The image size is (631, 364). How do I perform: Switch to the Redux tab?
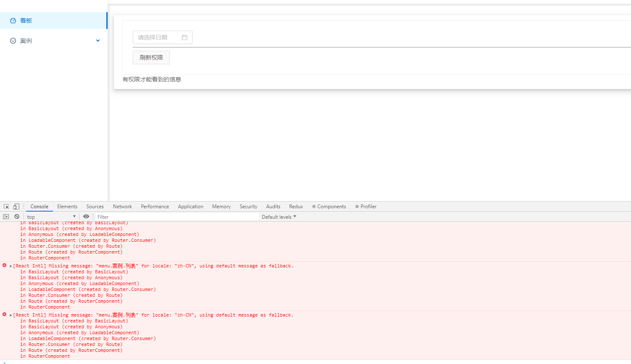pyautogui.click(x=296, y=207)
